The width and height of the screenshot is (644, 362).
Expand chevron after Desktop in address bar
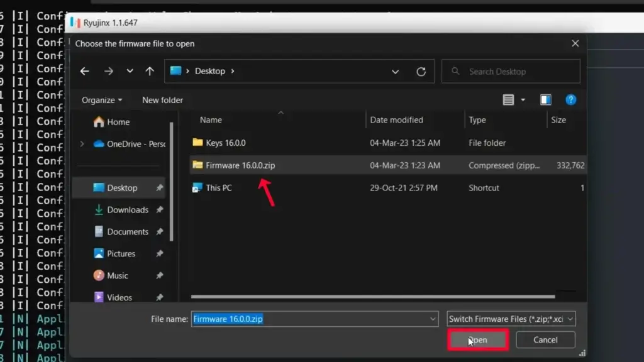tap(233, 71)
